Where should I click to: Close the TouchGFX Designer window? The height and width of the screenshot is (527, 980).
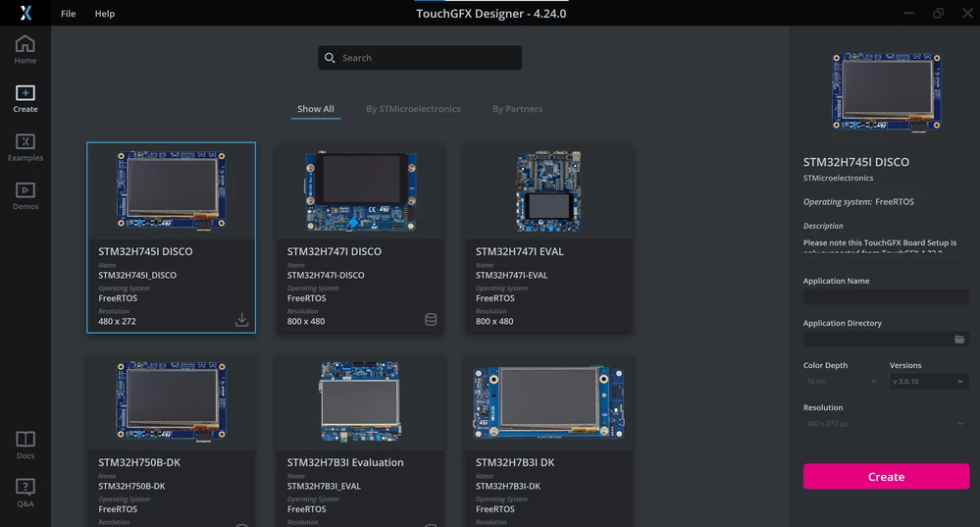(x=967, y=13)
